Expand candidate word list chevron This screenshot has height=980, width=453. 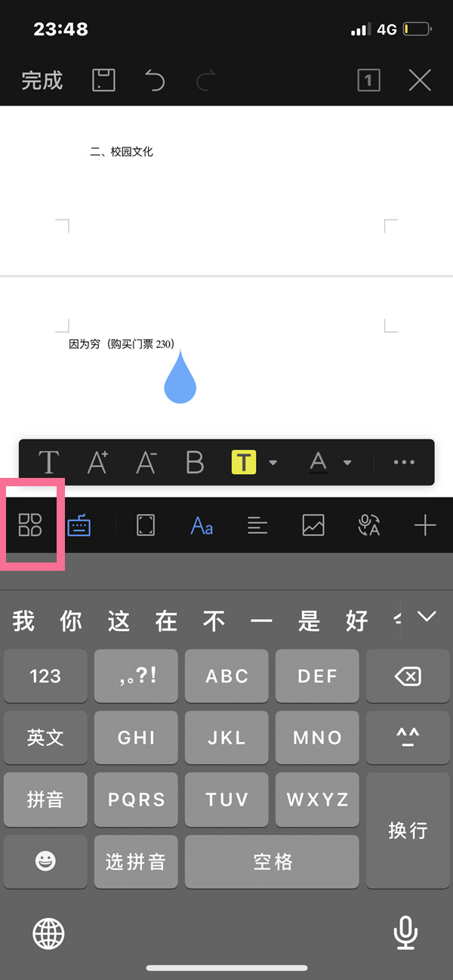(x=427, y=617)
